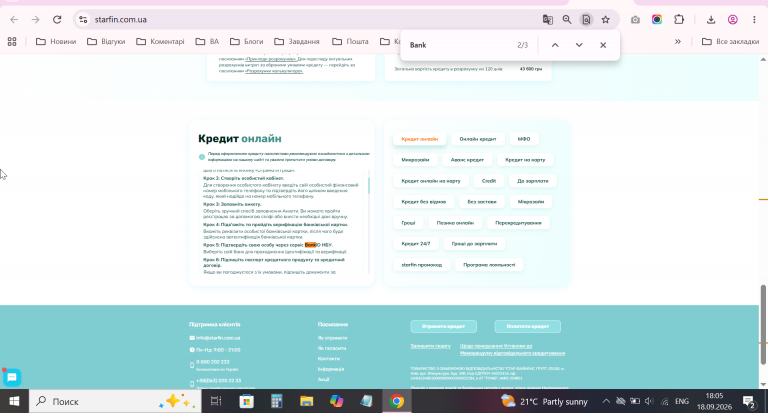Open the Chrome three-dot menu
This screenshot has width=768, height=413.
[x=754, y=20]
